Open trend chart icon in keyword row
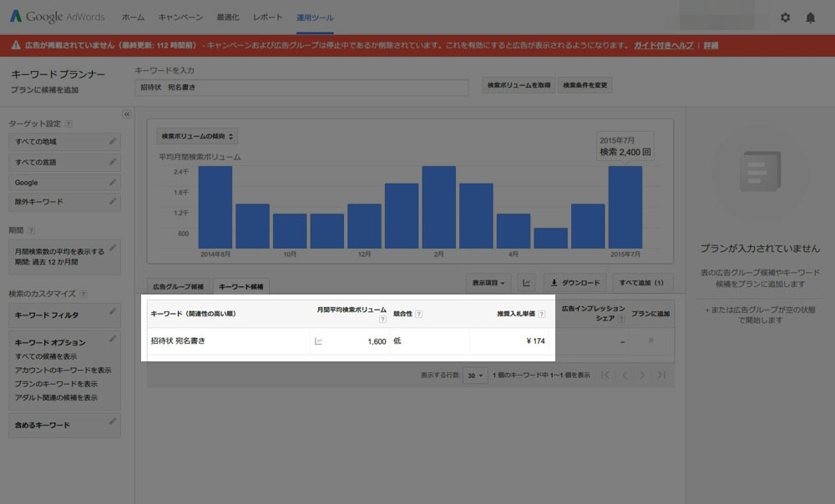This screenshot has height=504, width=835. (x=318, y=341)
